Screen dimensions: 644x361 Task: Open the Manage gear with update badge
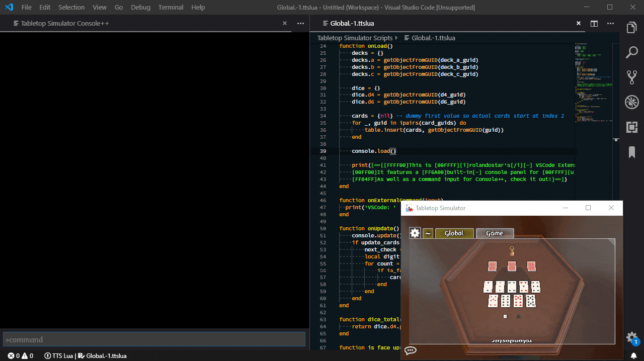632,338
